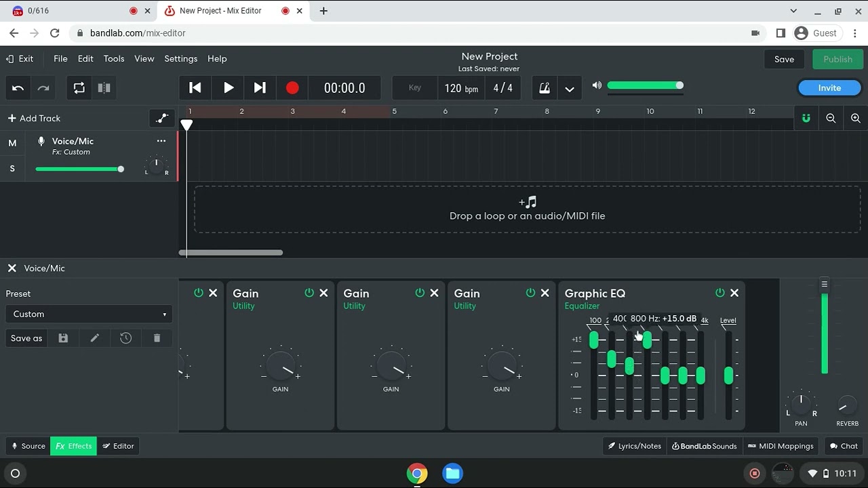Open the Tools menu

click(x=114, y=59)
